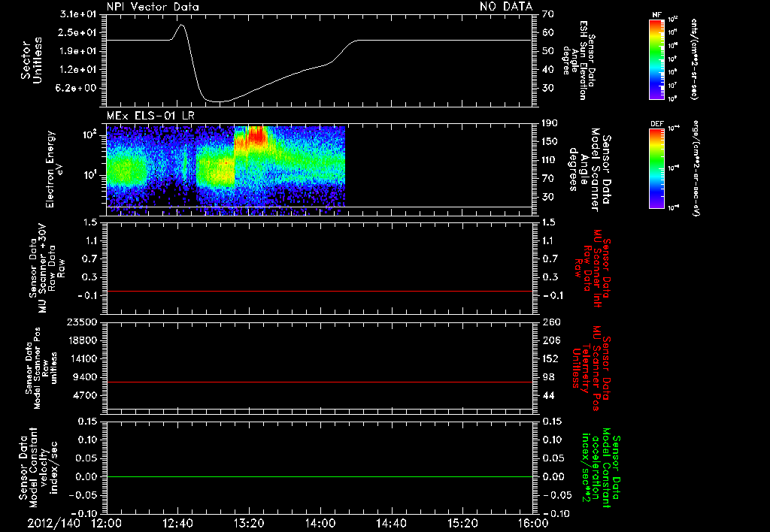
Task: Click the '9400' scanner position tick label
Action: (85, 377)
